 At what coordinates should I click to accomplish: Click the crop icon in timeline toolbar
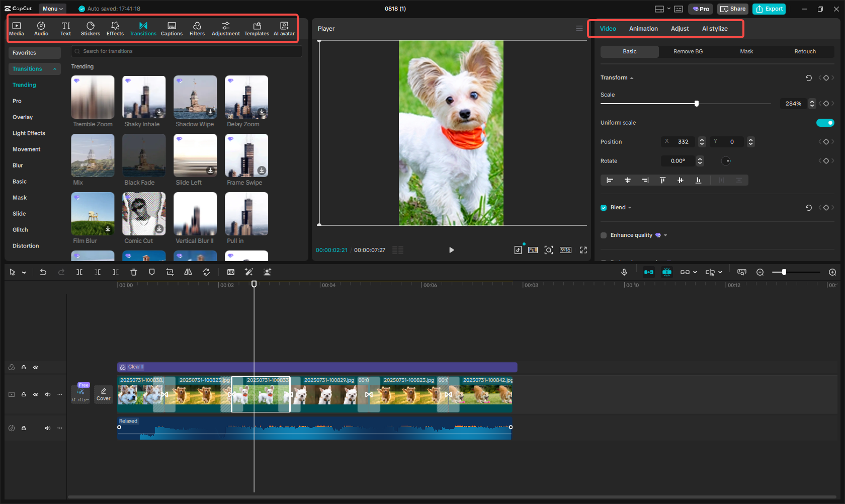tap(170, 272)
